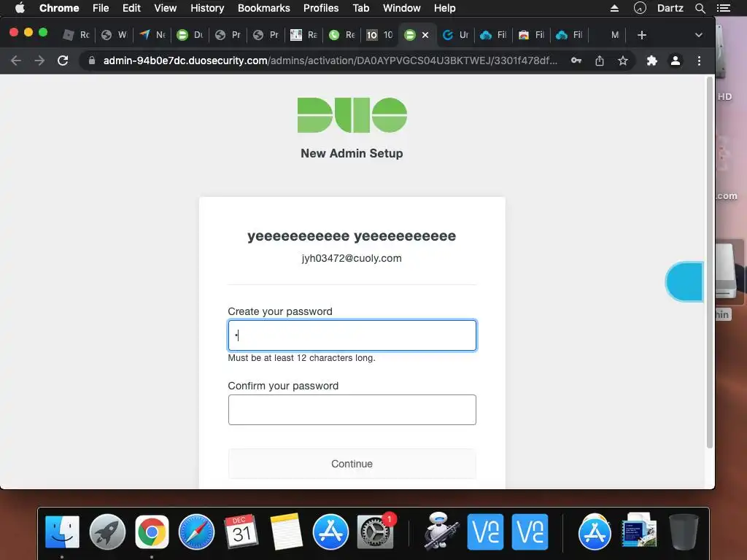Click the eject icon in menu bar

(614, 8)
